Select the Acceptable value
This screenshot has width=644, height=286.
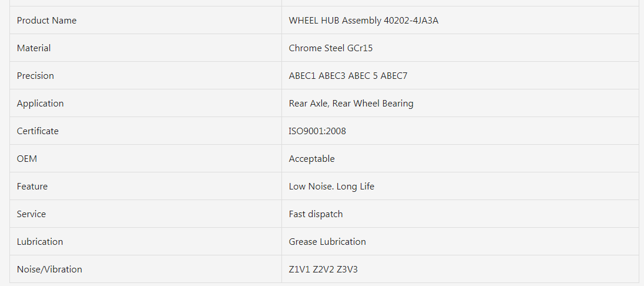[x=312, y=158]
